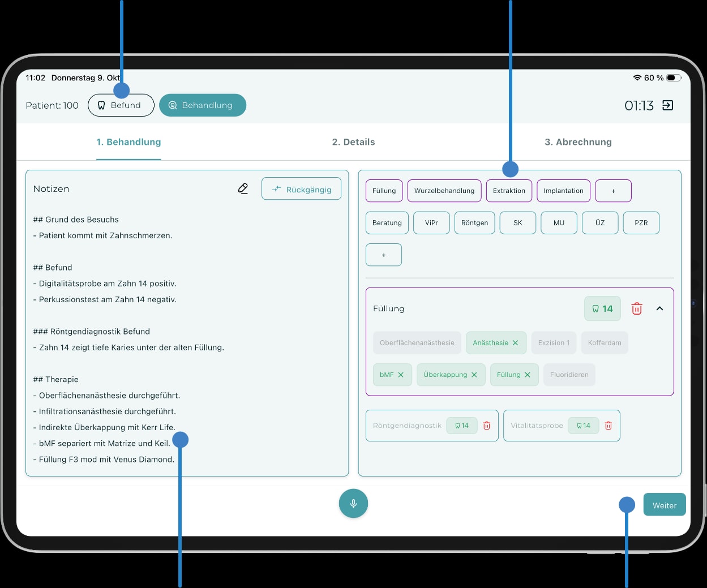Click the 11:02 clock in status bar

point(35,78)
